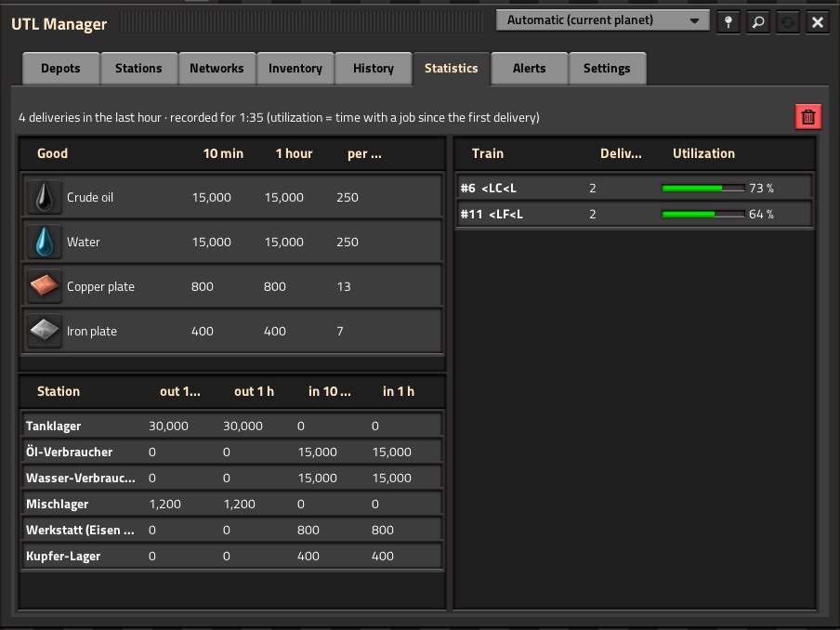Click the Werkstatt (Eisen ... station name
Image resolution: width=840 pixels, height=630 pixels.
(x=80, y=531)
